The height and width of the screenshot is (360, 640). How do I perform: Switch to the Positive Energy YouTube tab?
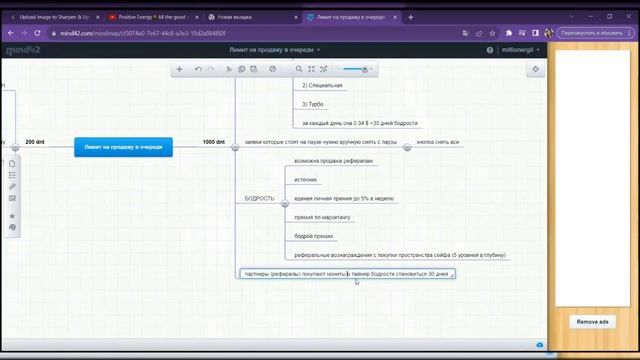[x=152, y=17]
